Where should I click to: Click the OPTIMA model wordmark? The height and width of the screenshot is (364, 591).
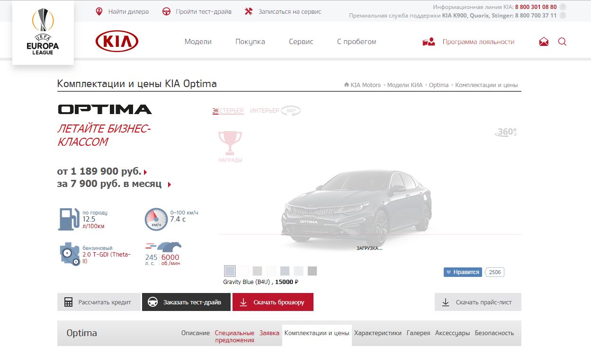point(105,109)
